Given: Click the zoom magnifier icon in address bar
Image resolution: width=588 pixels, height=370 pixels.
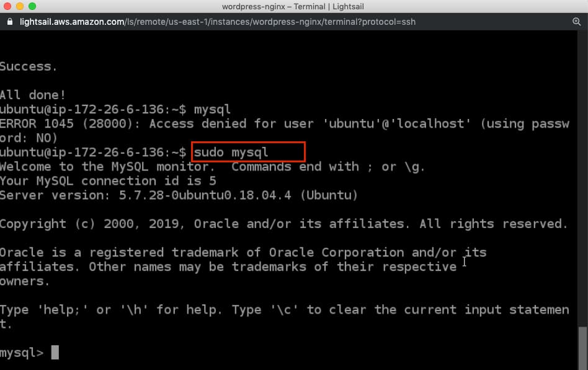Looking at the screenshot, I should click(576, 22).
